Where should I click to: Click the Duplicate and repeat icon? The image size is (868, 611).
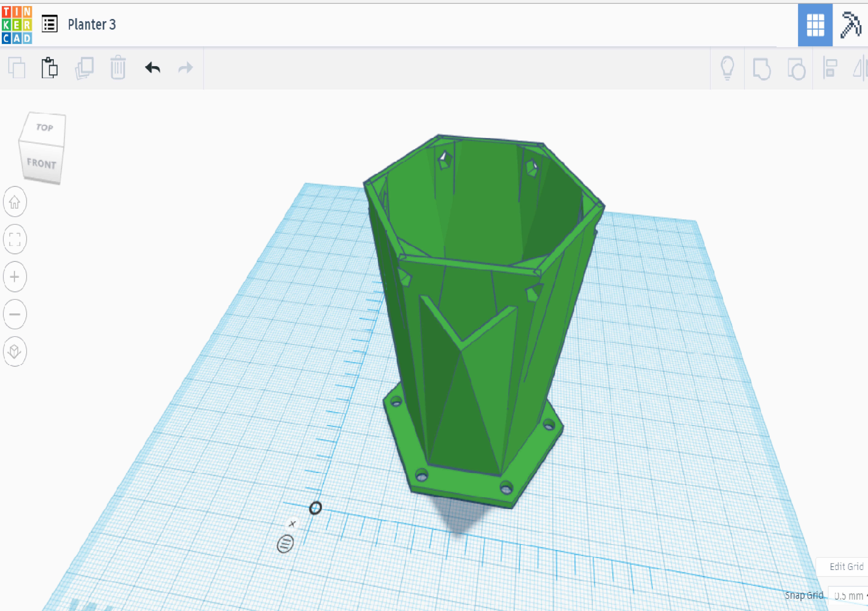[x=84, y=68]
